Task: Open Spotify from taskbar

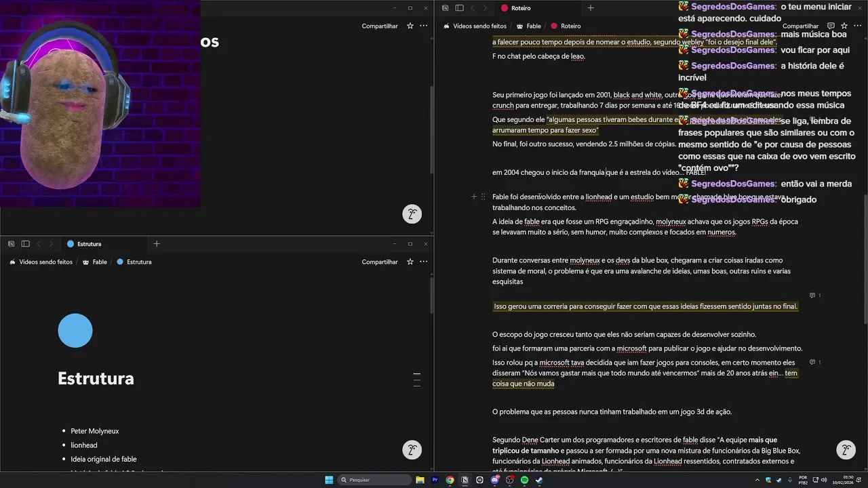Action: click(x=524, y=480)
